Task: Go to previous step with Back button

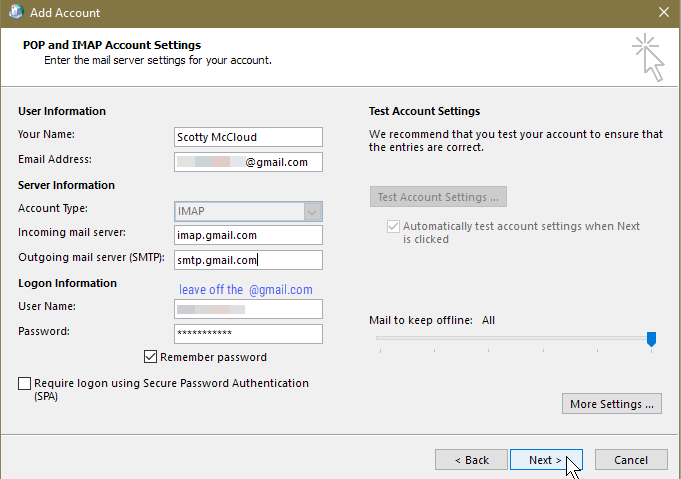Action: [x=471, y=460]
